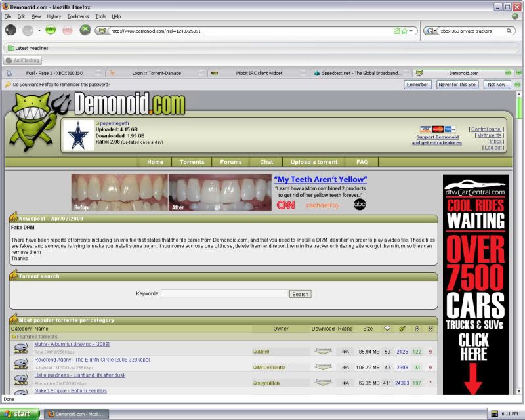Click the Never for This Site button

pyautogui.click(x=457, y=85)
